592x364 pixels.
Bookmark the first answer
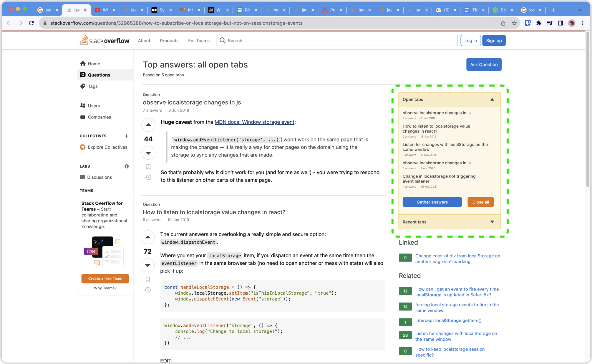pos(148,167)
